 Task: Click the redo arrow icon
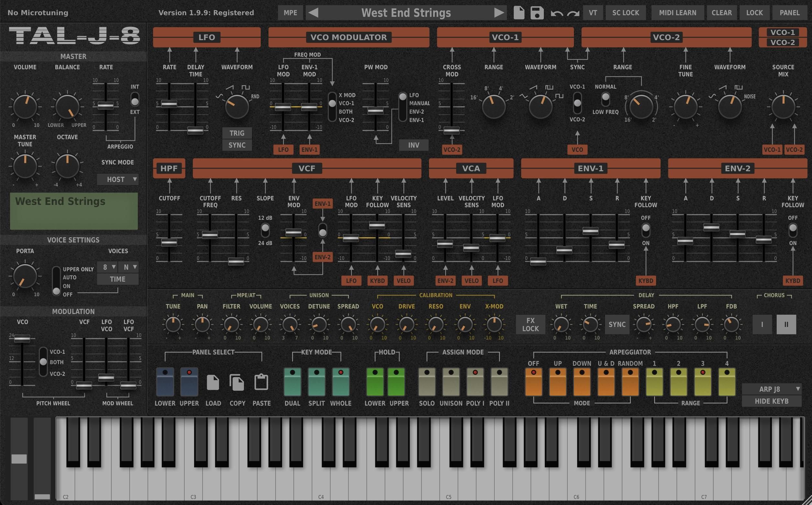click(x=573, y=13)
